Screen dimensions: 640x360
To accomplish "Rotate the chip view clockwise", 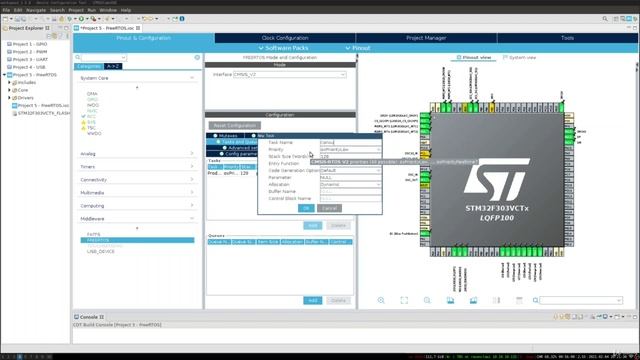I will (450, 300).
